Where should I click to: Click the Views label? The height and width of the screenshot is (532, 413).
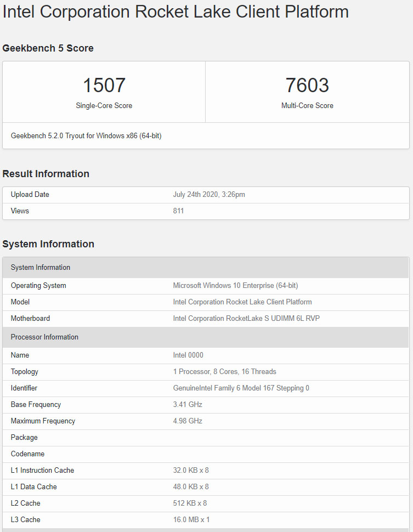(20, 211)
